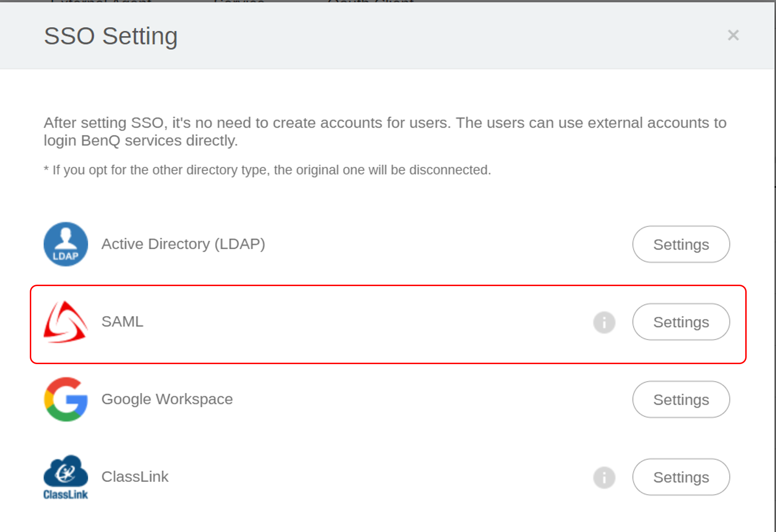The width and height of the screenshot is (776, 532).
Task: Click the red SAML logo icon
Action: (x=66, y=322)
